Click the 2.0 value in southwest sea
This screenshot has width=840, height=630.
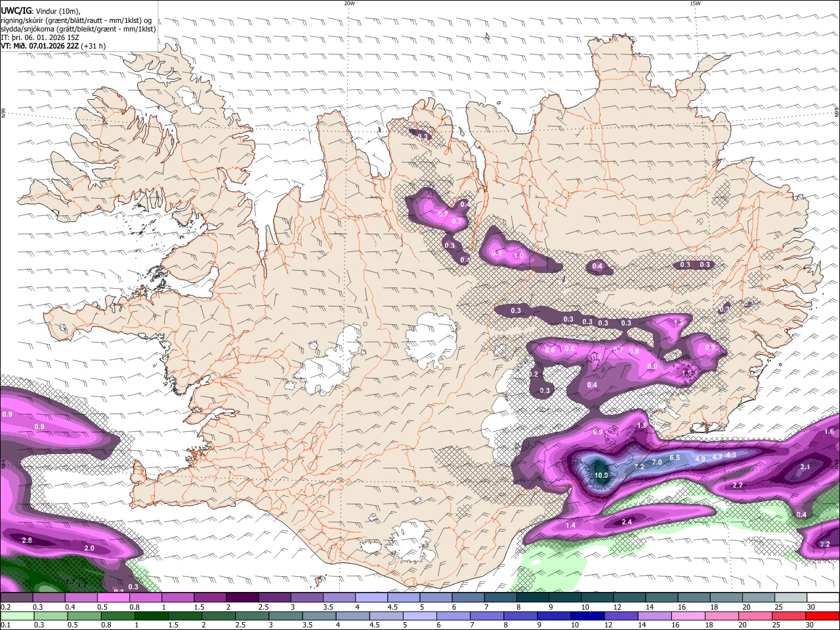pos(89,548)
